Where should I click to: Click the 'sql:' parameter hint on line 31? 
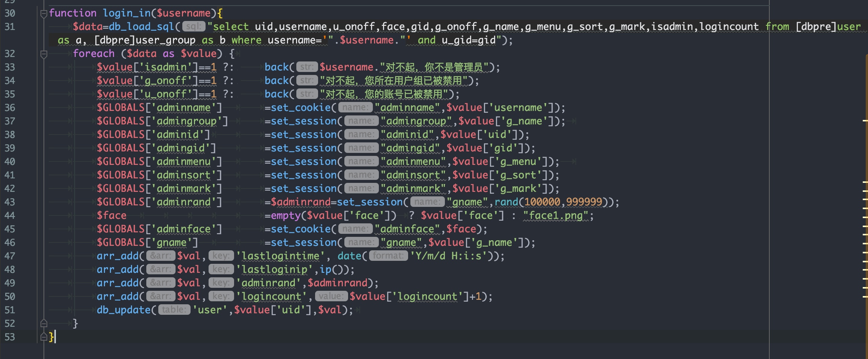pos(194,27)
